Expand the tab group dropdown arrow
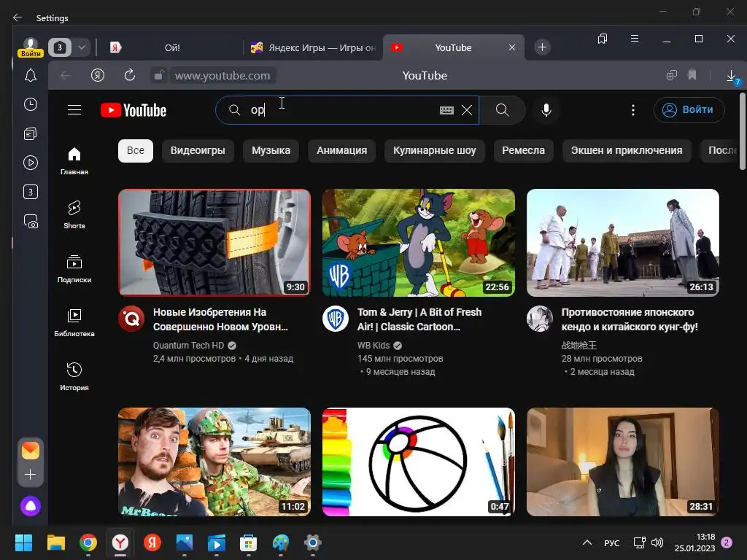The height and width of the screenshot is (560, 747). coord(82,47)
